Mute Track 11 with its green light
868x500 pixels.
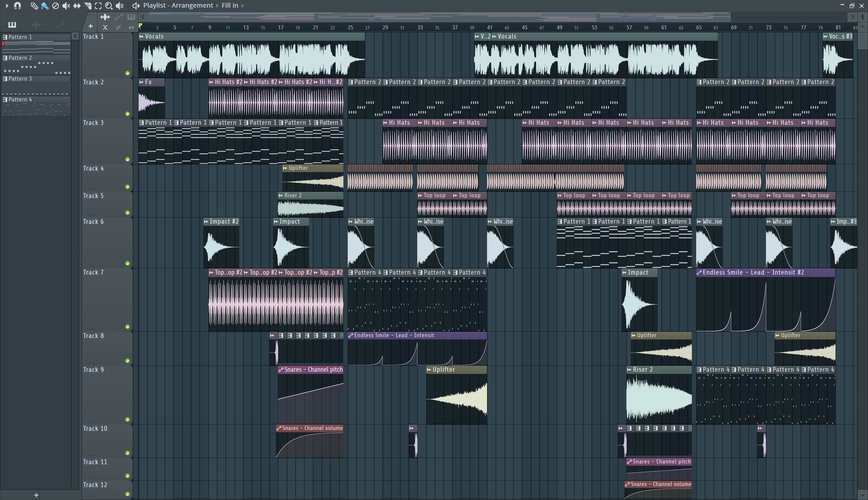pos(128,476)
